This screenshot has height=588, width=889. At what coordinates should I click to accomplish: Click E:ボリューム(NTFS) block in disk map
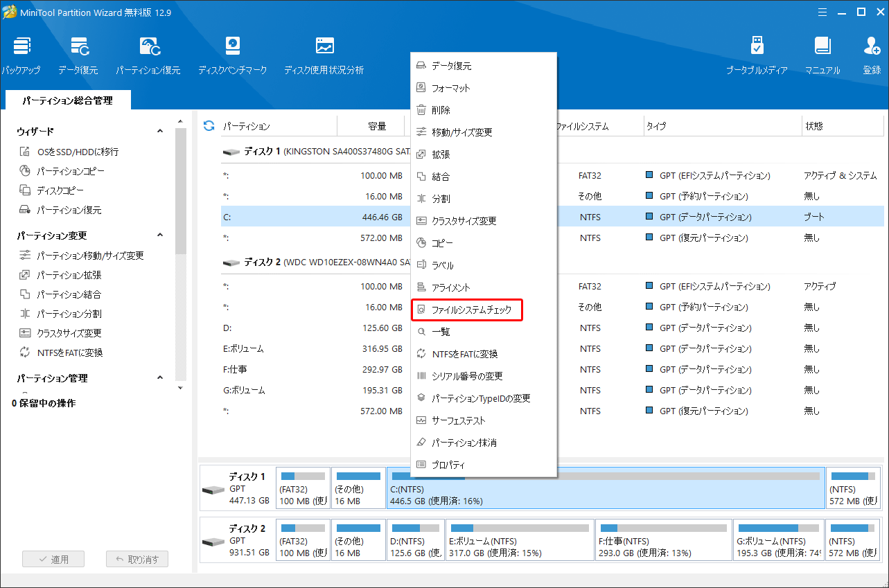520,540
